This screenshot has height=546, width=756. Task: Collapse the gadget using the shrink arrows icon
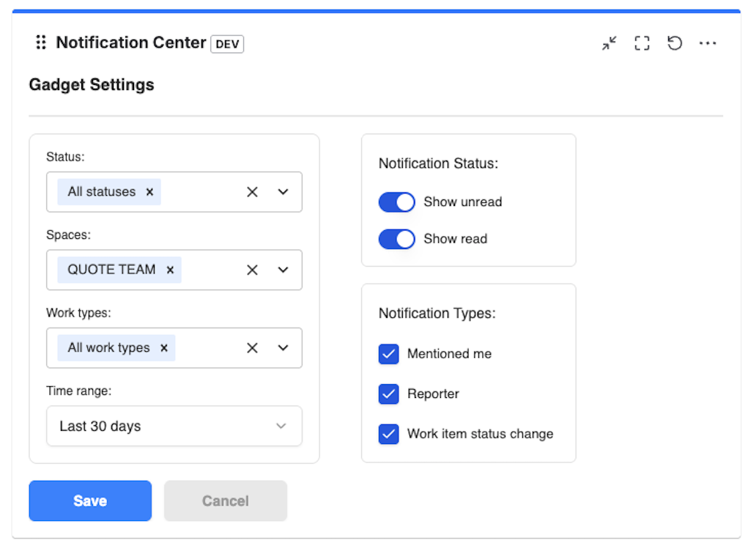[609, 43]
